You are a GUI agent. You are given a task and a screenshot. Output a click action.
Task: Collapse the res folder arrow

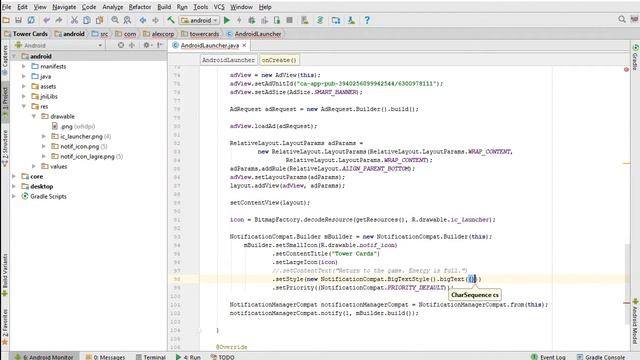coord(24,106)
